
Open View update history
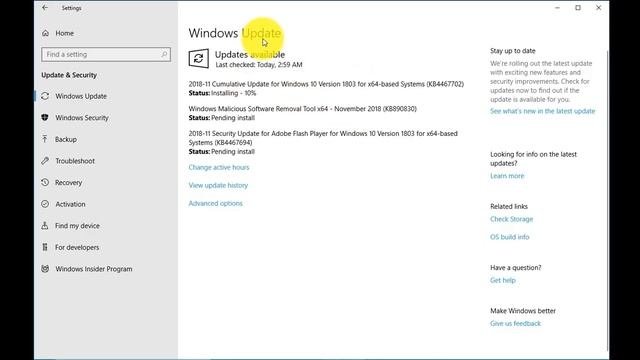pos(218,185)
